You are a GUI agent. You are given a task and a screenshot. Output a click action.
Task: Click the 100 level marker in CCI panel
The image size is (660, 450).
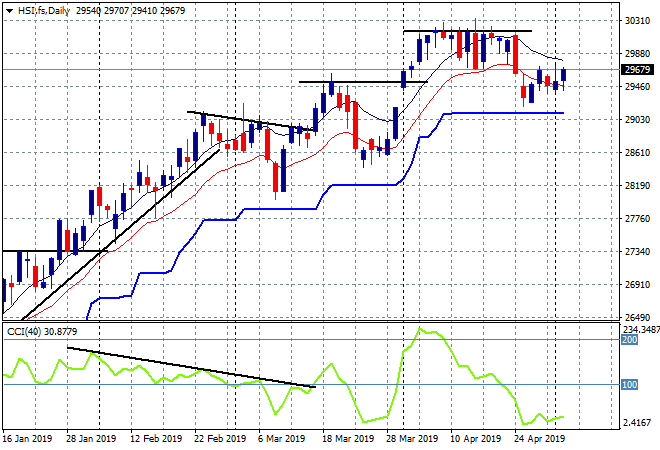pyautogui.click(x=630, y=384)
